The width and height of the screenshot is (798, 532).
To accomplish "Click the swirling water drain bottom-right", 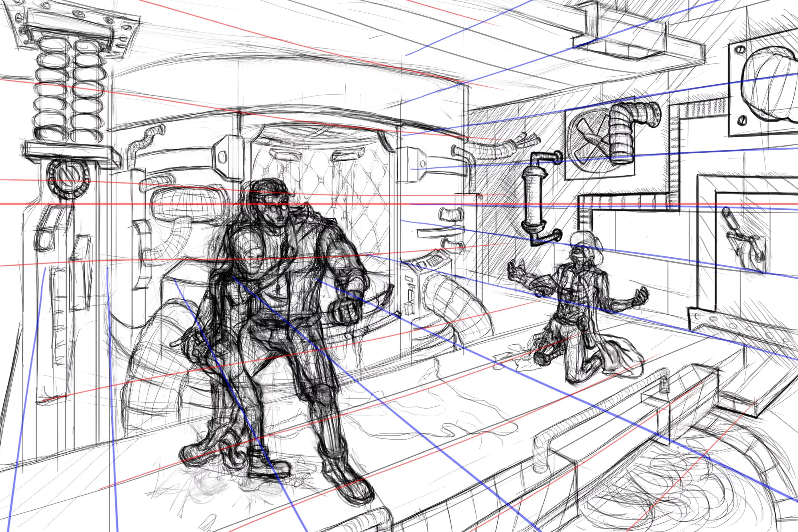I will 672,485.
